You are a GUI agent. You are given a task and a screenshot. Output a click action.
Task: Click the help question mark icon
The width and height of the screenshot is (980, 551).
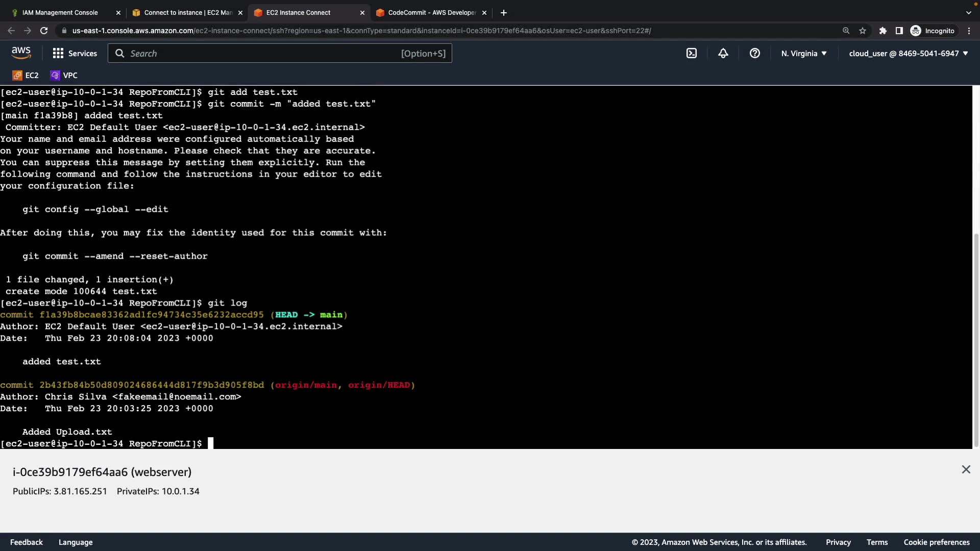click(x=755, y=53)
